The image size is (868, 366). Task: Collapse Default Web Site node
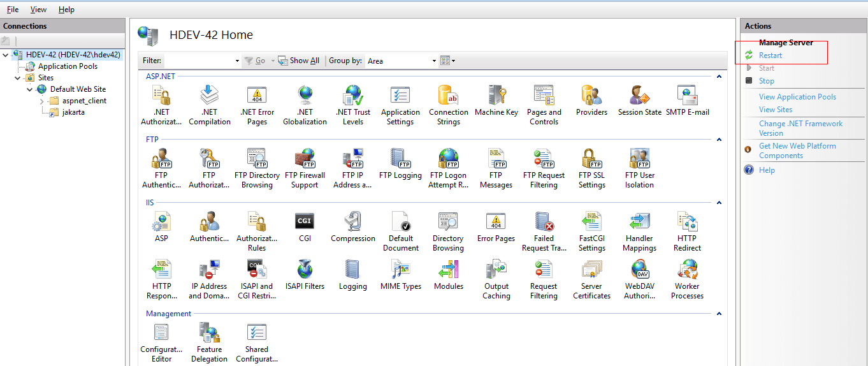click(x=29, y=89)
